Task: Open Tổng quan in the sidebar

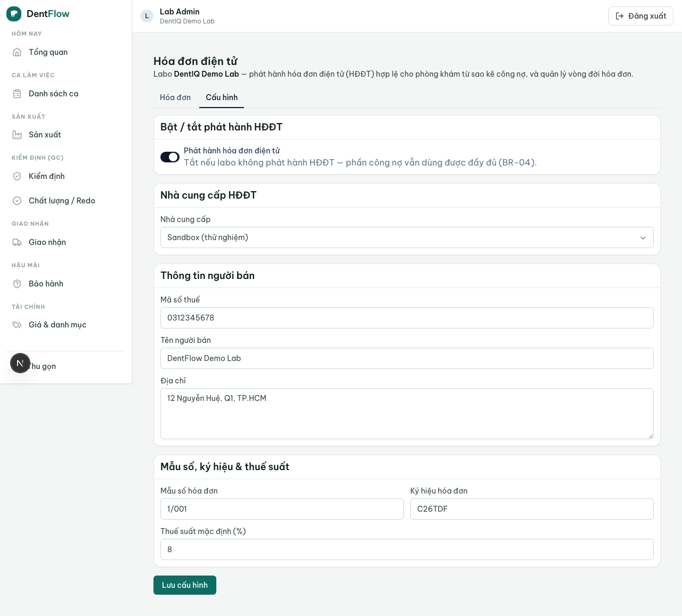Action: [x=66, y=52]
